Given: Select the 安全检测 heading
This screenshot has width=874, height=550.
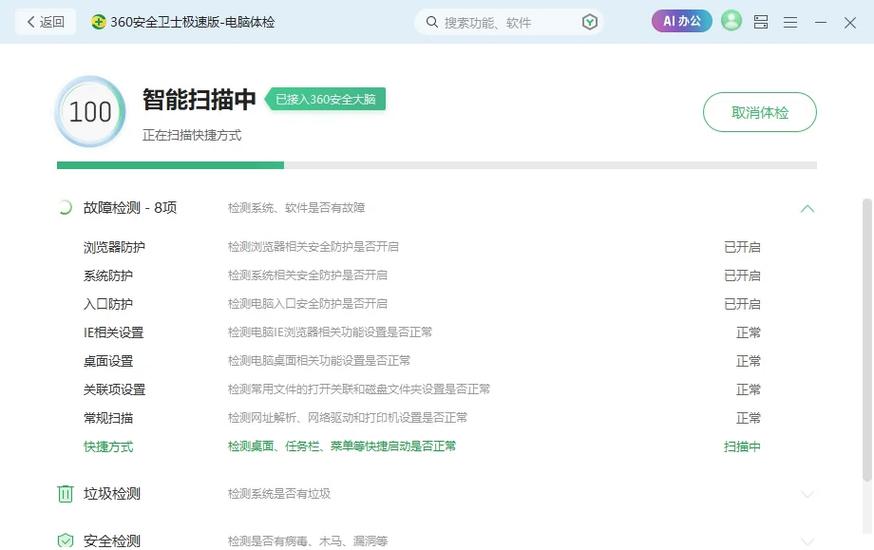Looking at the screenshot, I should point(112,541).
